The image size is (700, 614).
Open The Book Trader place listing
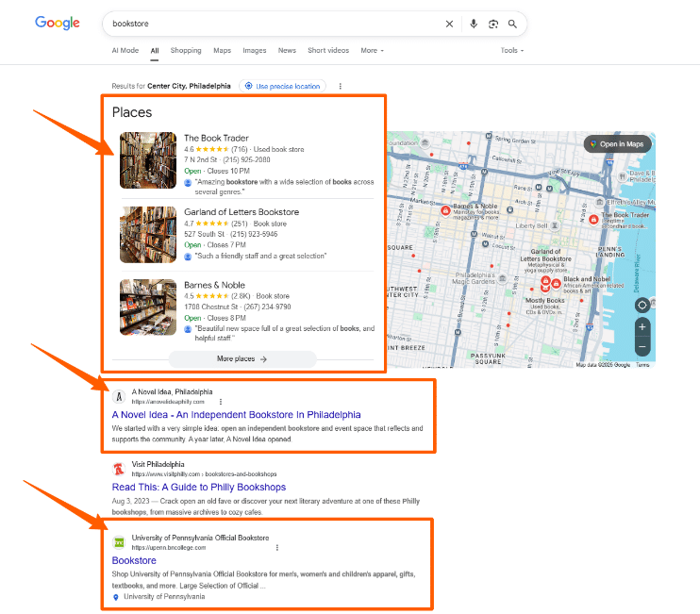coord(216,138)
